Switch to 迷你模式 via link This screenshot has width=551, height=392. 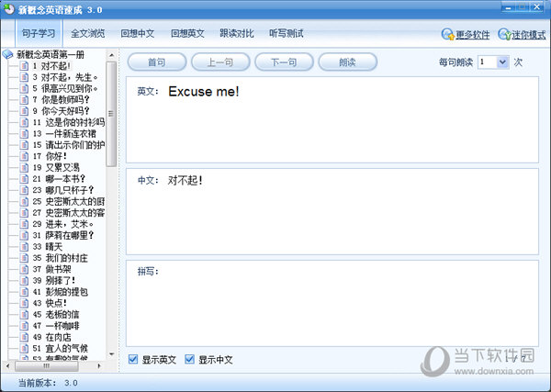pos(529,35)
